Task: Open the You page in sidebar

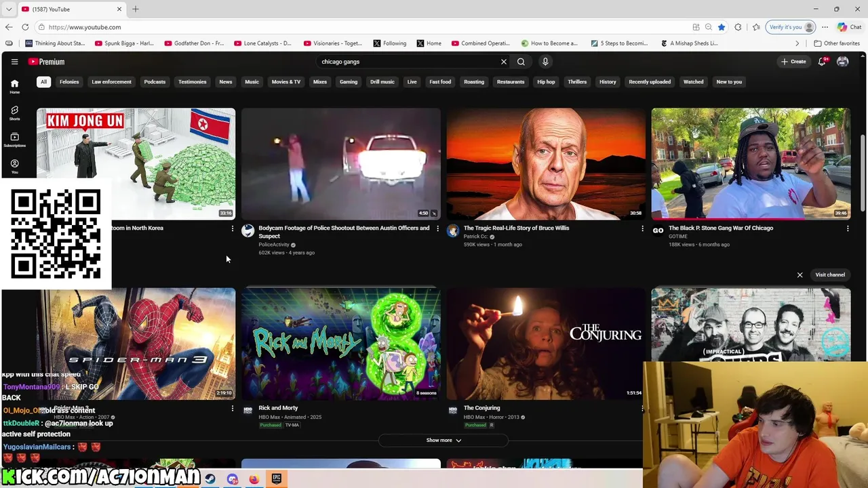Action: coord(14,166)
